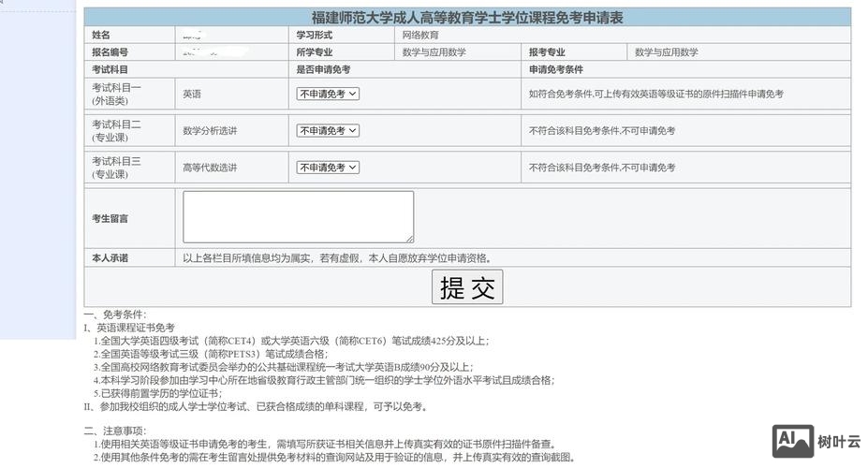
Task: Click the 大学英语B成绩90分 condition line
Action: click(284, 367)
